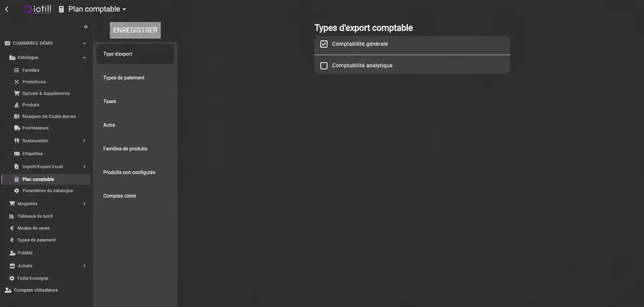The height and width of the screenshot is (307, 644).
Task: Open Fidélité person icon
Action: coord(12,253)
